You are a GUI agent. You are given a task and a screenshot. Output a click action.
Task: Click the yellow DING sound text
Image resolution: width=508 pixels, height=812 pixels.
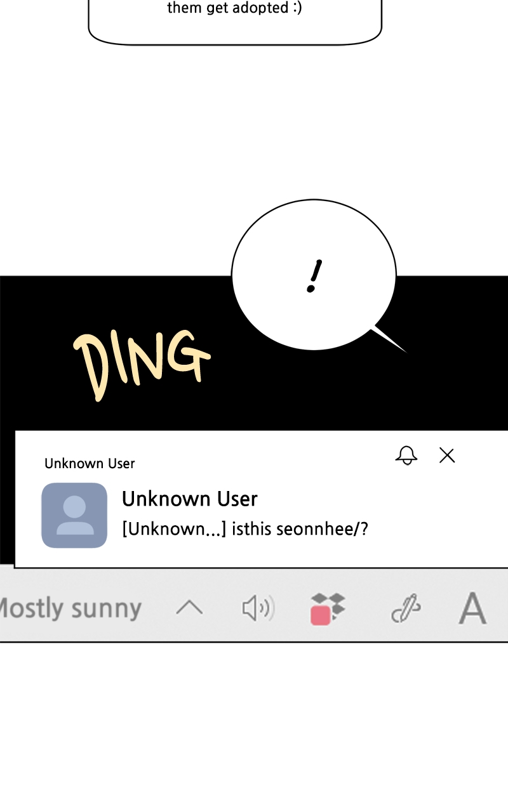(141, 363)
